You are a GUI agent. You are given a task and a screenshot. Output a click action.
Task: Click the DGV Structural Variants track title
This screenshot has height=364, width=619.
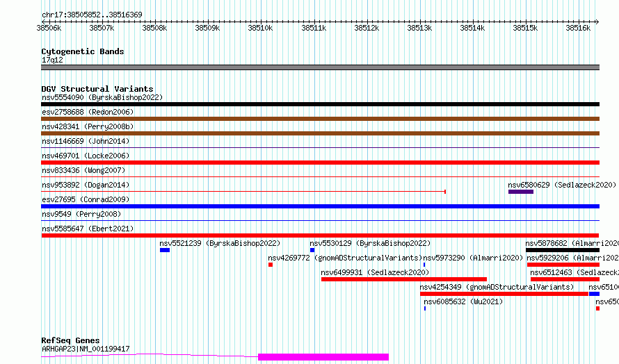[x=97, y=89]
